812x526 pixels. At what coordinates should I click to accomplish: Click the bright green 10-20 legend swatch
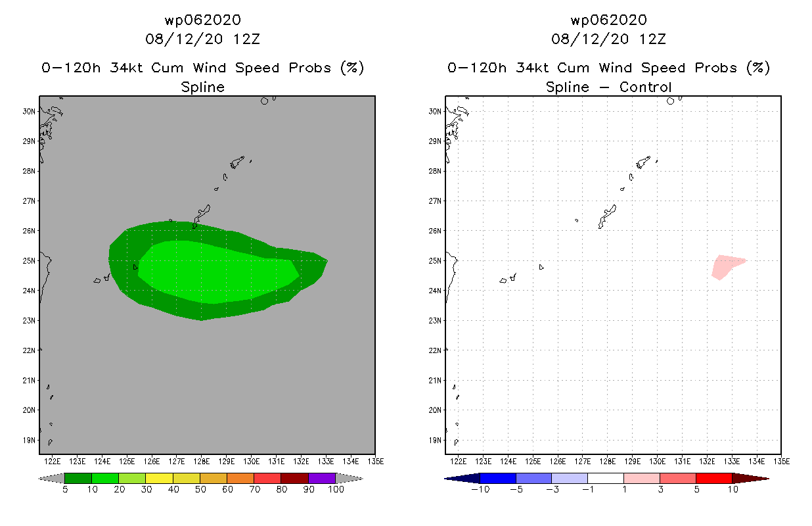[x=105, y=478]
